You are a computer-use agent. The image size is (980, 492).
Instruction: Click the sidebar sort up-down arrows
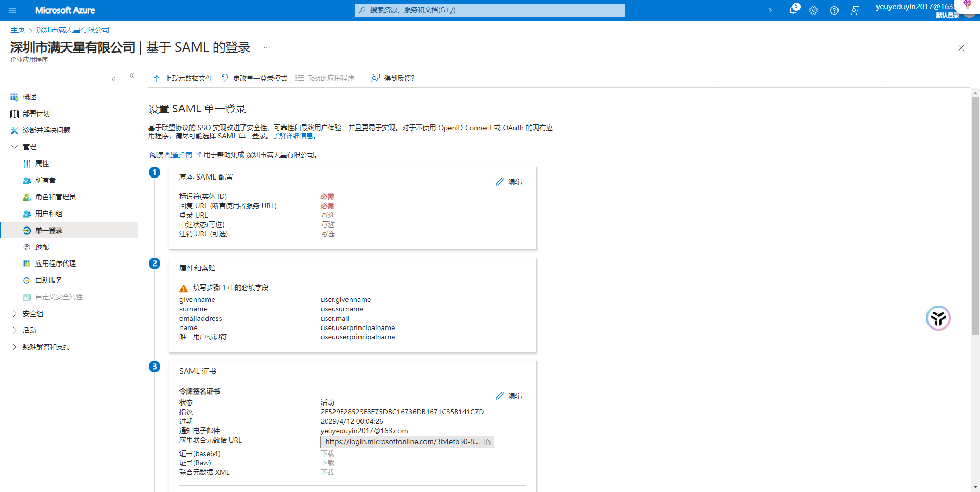[114, 79]
